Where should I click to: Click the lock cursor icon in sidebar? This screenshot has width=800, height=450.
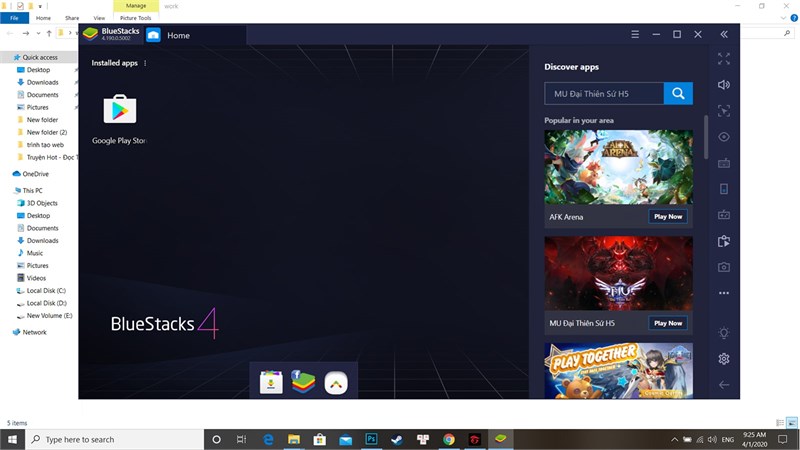point(723,111)
